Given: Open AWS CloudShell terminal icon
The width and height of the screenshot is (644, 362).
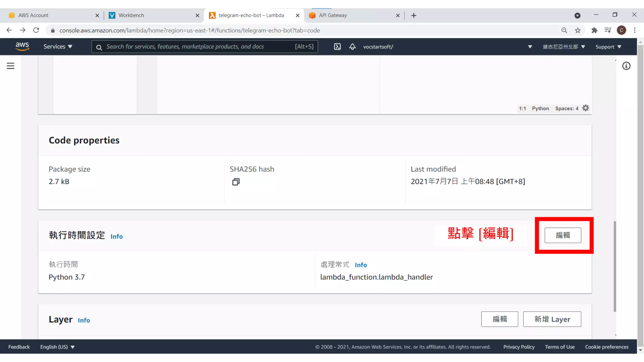Looking at the screenshot, I should click(x=337, y=47).
